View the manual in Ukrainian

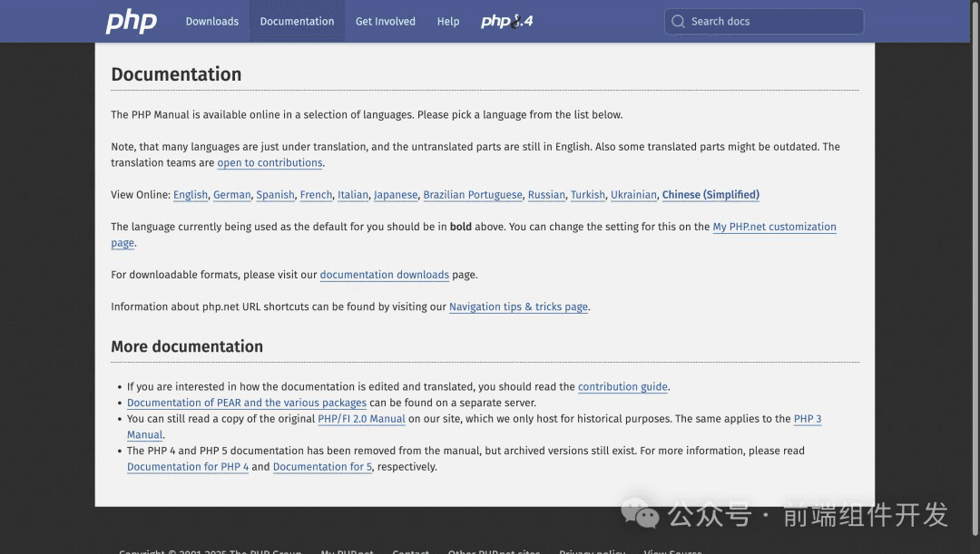coord(633,195)
